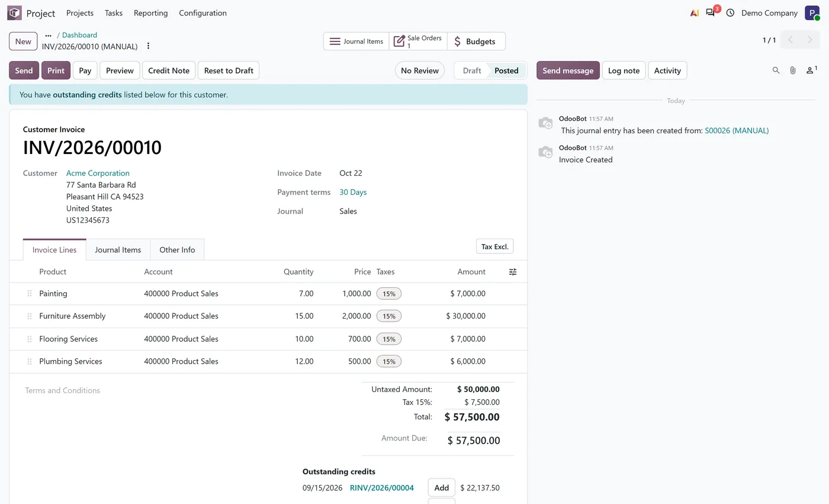Open the Journal Items smart button

[x=356, y=41]
